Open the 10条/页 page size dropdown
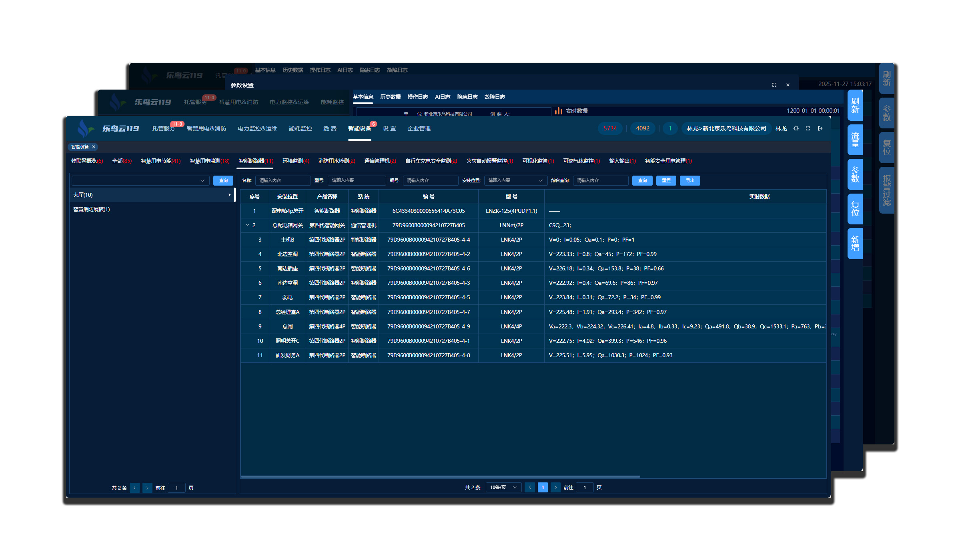This screenshot has height=560, width=960. pyautogui.click(x=503, y=487)
